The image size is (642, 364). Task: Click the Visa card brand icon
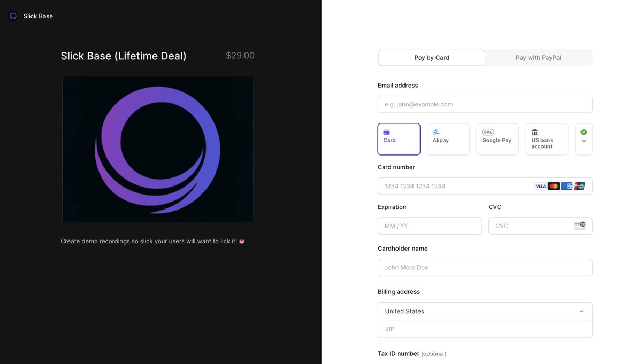540,186
